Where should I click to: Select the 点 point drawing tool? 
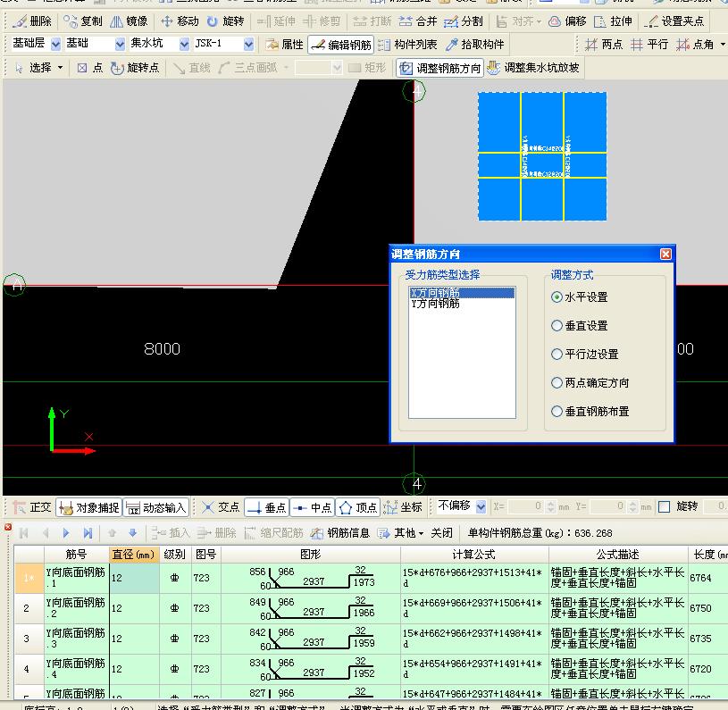click(x=89, y=68)
